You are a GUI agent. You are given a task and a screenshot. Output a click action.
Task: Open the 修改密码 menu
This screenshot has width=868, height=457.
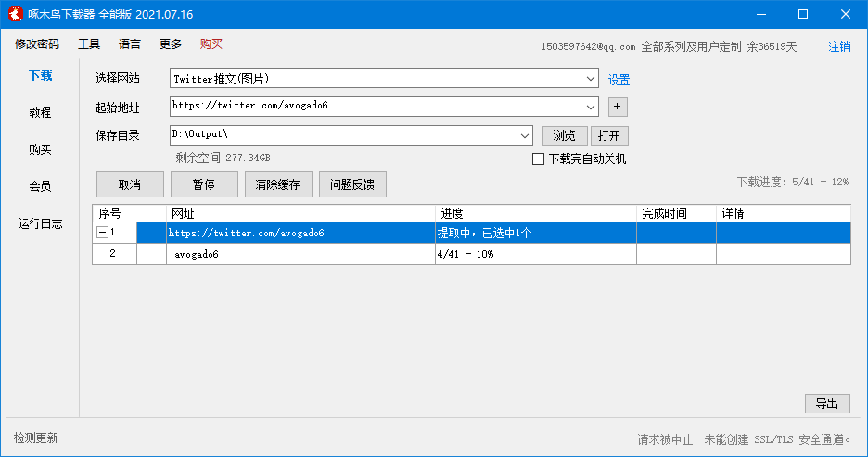pyautogui.click(x=37, y=44)
